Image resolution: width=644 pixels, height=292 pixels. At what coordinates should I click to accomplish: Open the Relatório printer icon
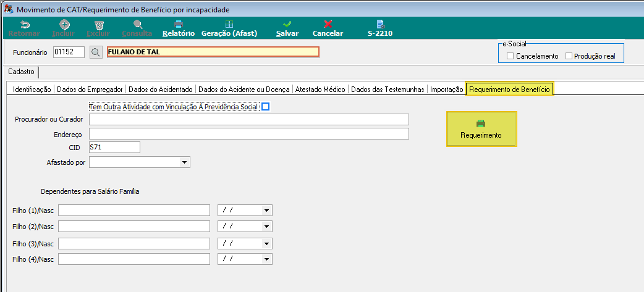(x=179, y=25)
